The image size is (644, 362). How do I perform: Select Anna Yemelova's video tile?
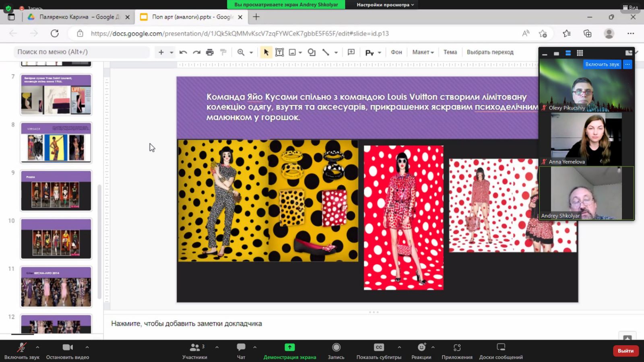tap(586, 139)
